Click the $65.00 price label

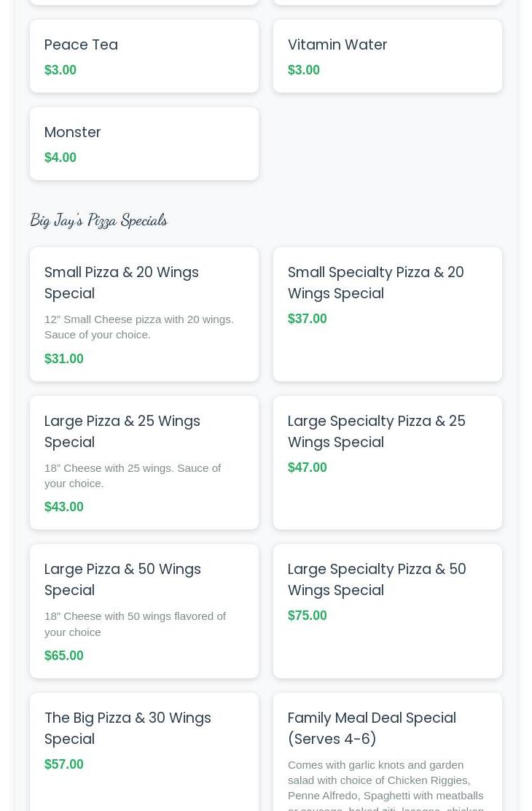tap(64, 656)
